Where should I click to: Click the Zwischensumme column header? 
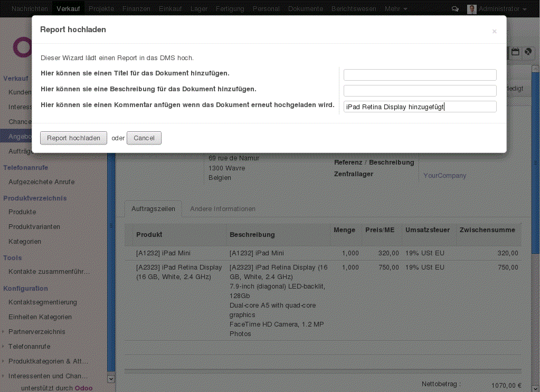pos(487,230)
